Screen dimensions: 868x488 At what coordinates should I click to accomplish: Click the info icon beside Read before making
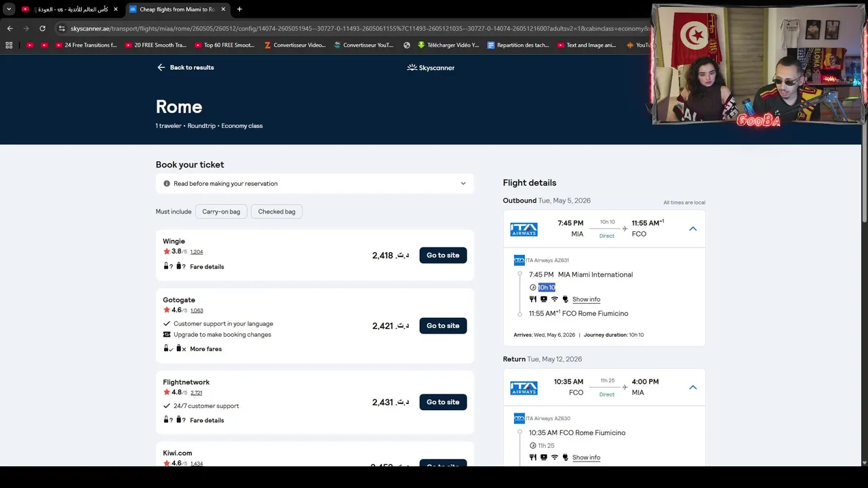[x=167, y=184]
